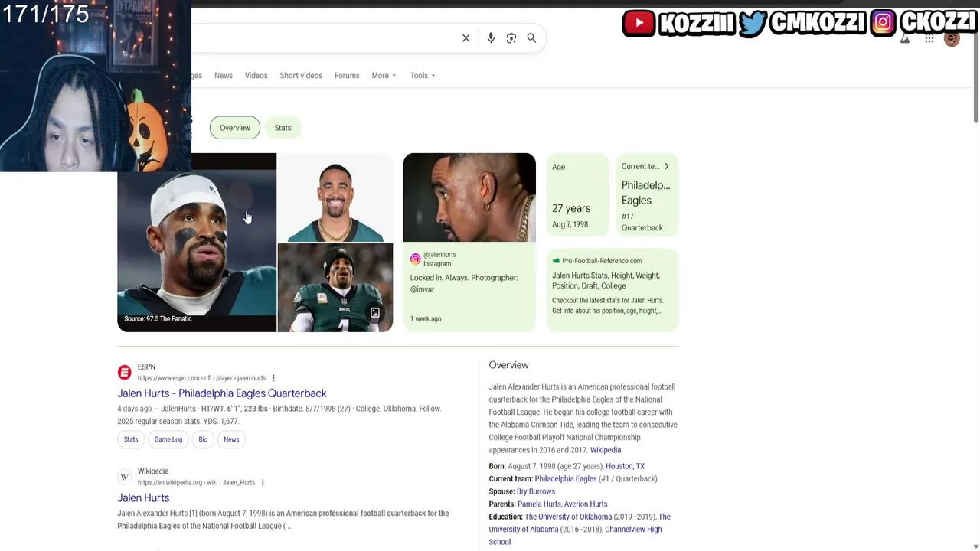The height and width of the screenshot is (551, 980).
Task: Switch to the Short videos tab
Action: point(301,76)
